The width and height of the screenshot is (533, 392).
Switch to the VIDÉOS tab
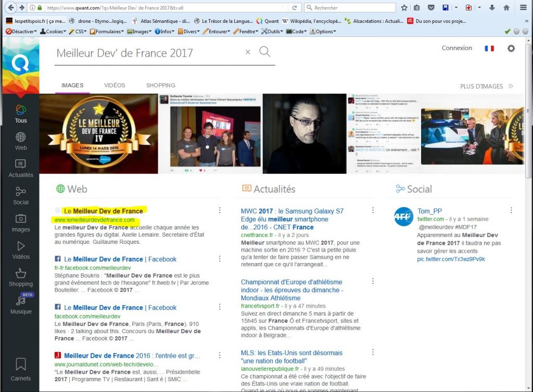115,85
